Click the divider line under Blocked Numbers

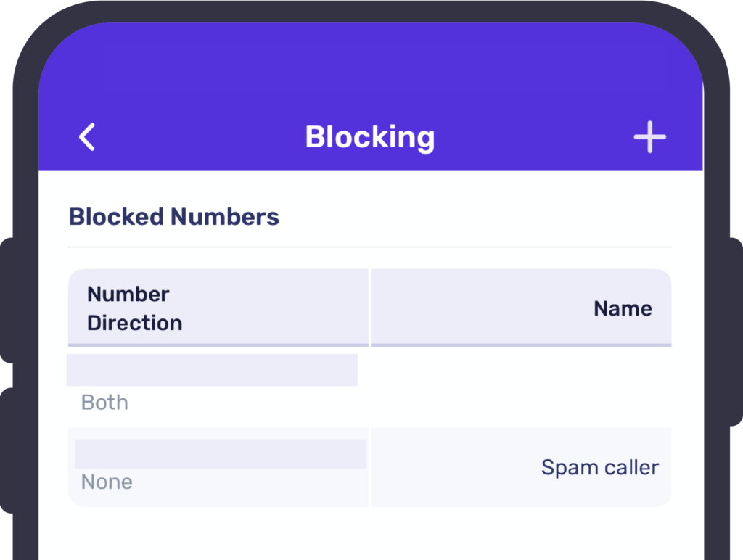[370, 247]
